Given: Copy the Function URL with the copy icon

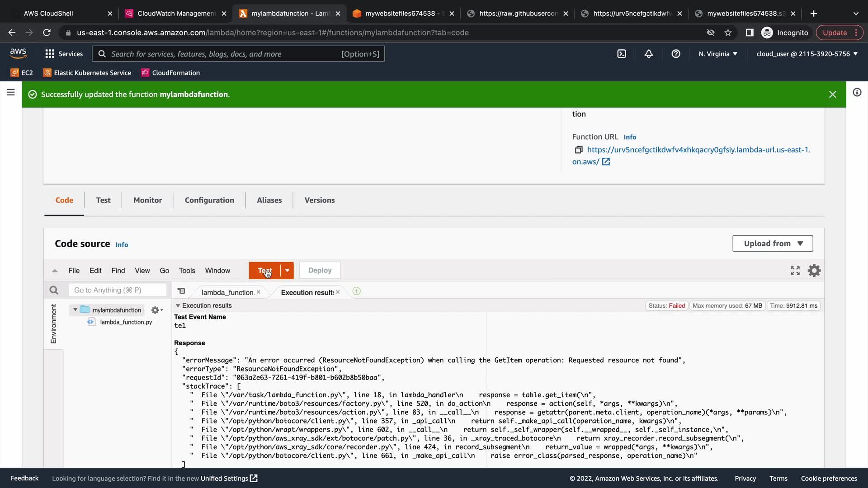Looking at the screenshot, I should [578, 150].
